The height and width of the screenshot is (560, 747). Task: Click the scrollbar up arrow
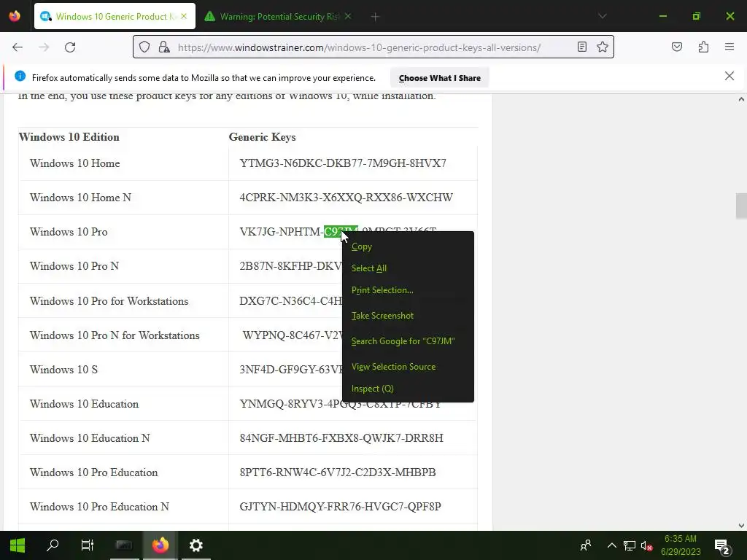[741, 99]
